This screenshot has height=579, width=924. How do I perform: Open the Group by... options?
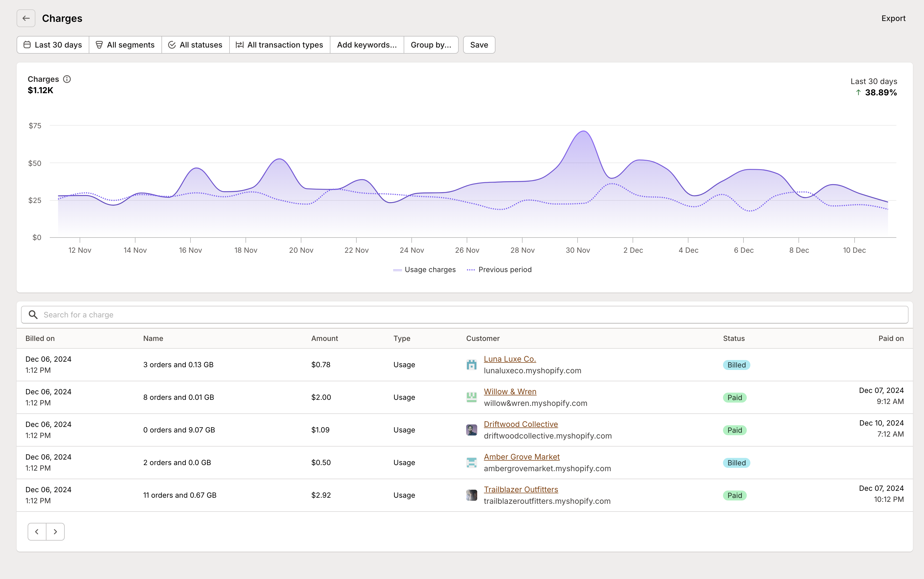(431, 45)
